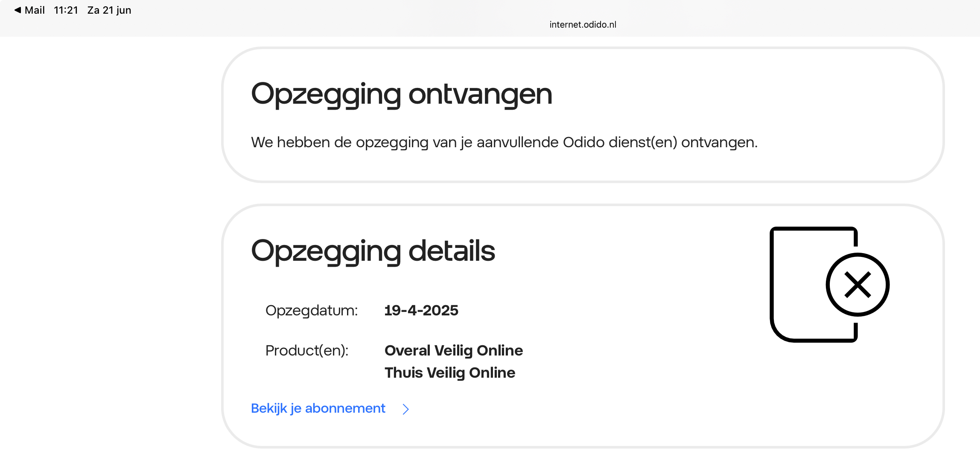980x475 pixels.
Task: Return to the Mail app via back arrow
Action: (x=29, y=10)
